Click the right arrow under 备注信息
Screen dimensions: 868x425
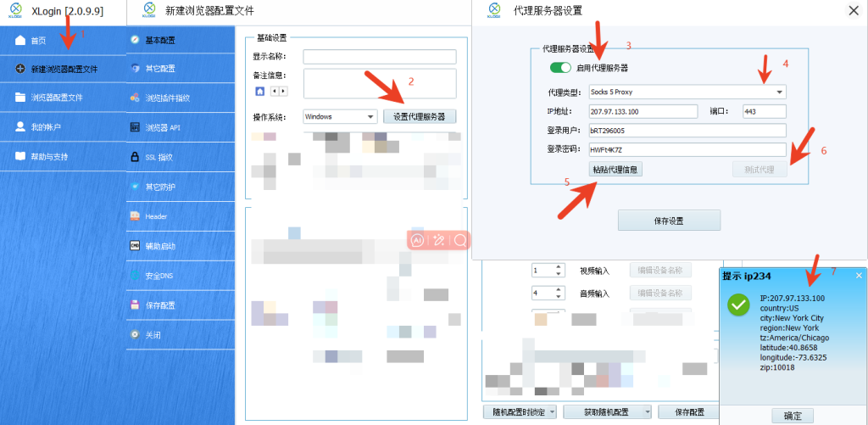pos(283,91)
